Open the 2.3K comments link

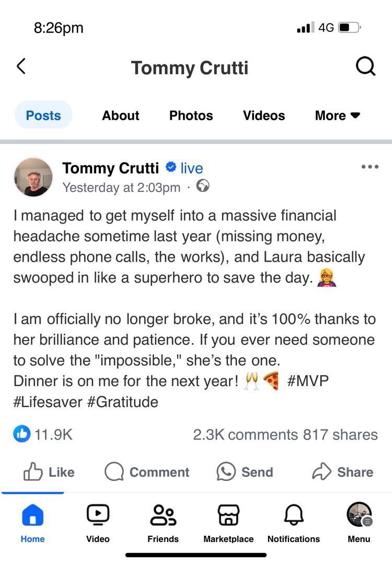tap(245, 434)
